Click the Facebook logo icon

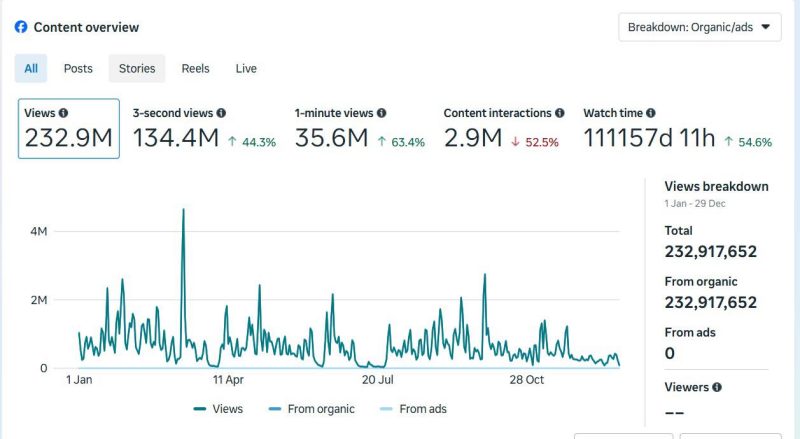click(21, 28)
